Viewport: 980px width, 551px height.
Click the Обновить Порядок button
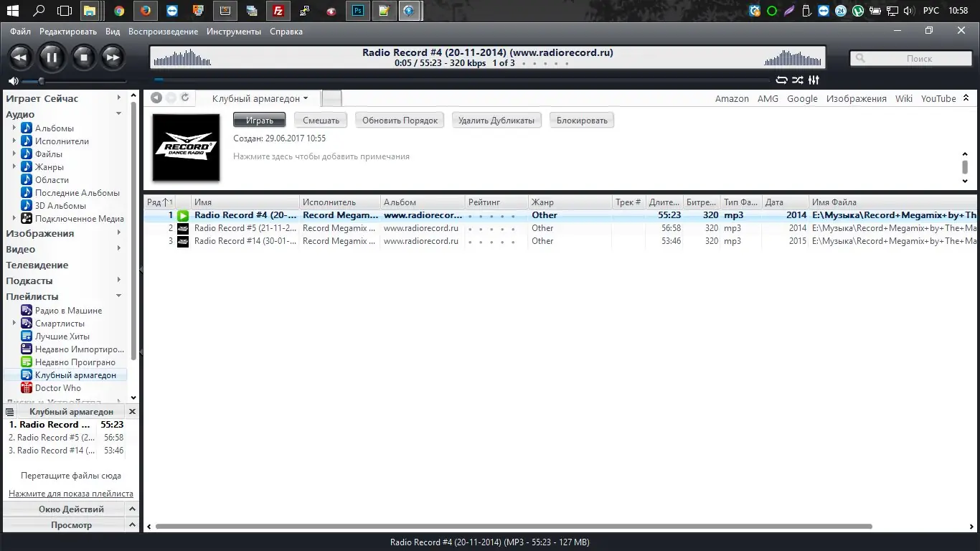click(400, 121)
